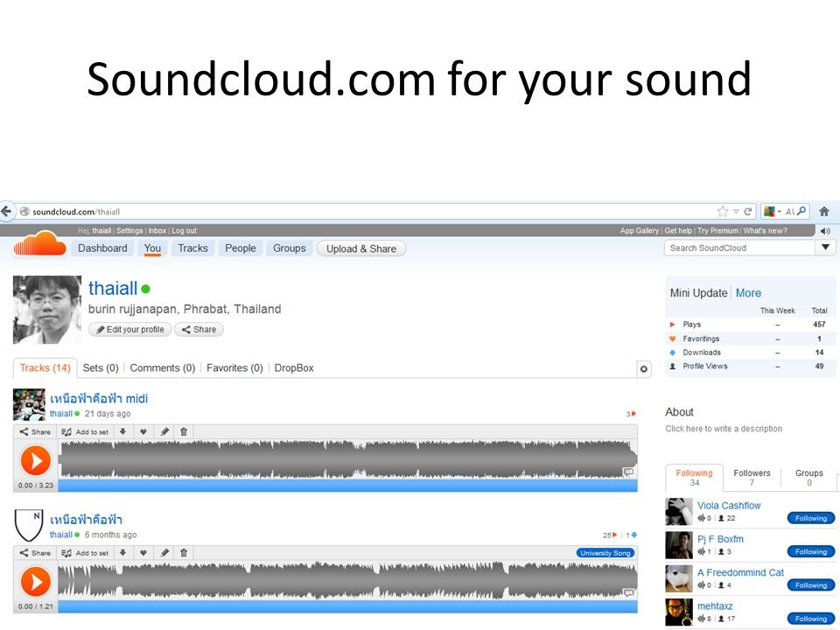
Task: Click the browser back arrow button
Action: (x=6, y=211)
